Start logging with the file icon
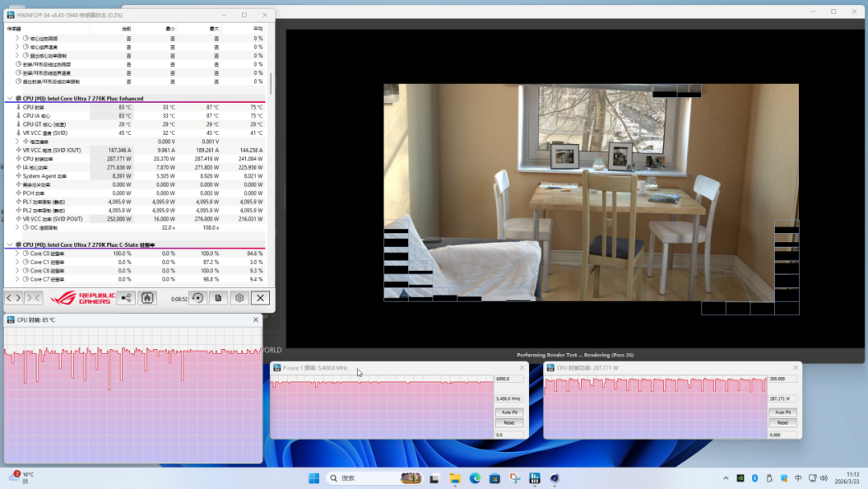Image resolution: width=868 pixels, height=489 pixels. pos(218,298)
